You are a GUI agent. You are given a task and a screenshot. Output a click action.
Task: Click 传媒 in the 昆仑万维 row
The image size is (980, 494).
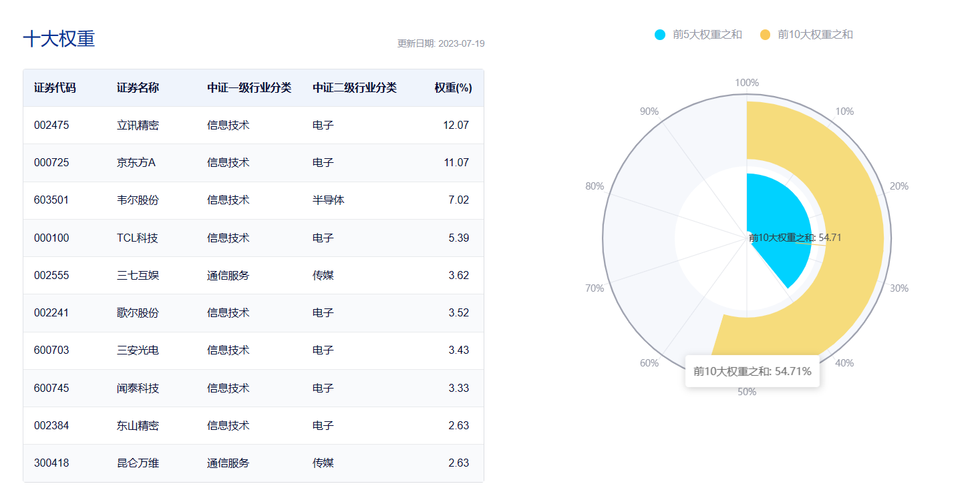[x=323, y=463]
